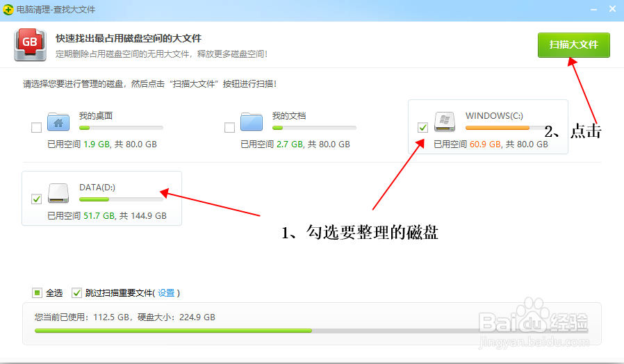Select the 我的桌面 label

tap(96, 116)
